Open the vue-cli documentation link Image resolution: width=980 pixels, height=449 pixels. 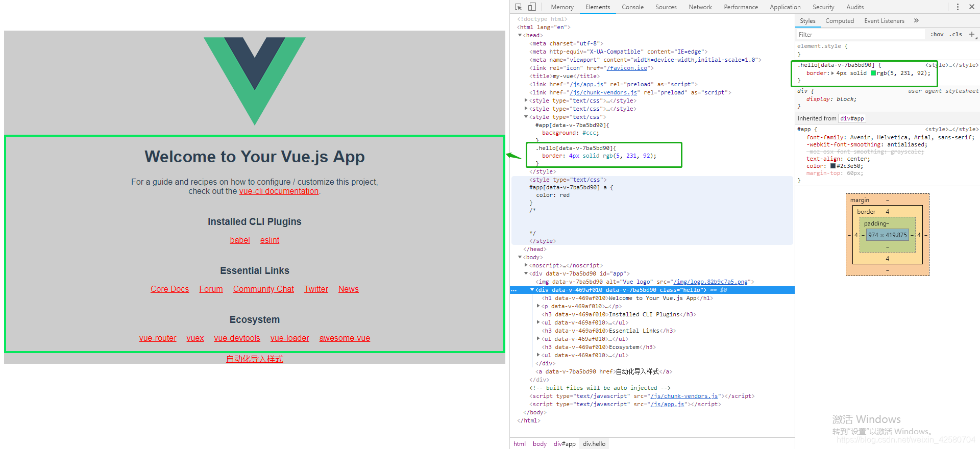pyautogui.click(x=279, y=191)
